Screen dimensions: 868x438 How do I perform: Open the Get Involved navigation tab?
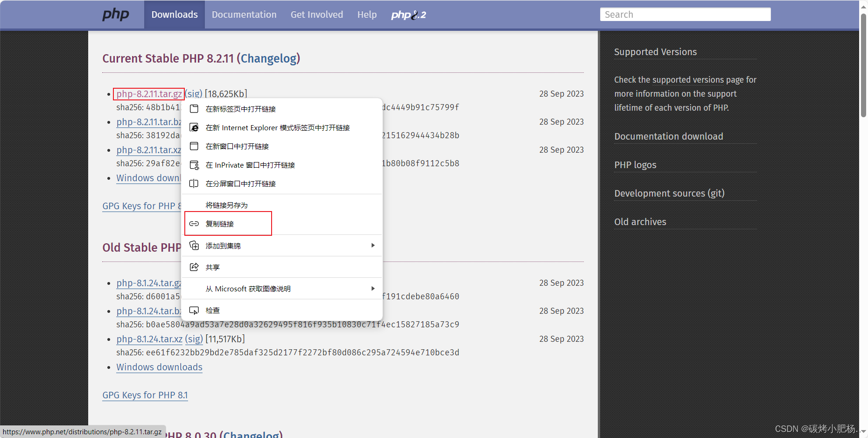point(317,14)
